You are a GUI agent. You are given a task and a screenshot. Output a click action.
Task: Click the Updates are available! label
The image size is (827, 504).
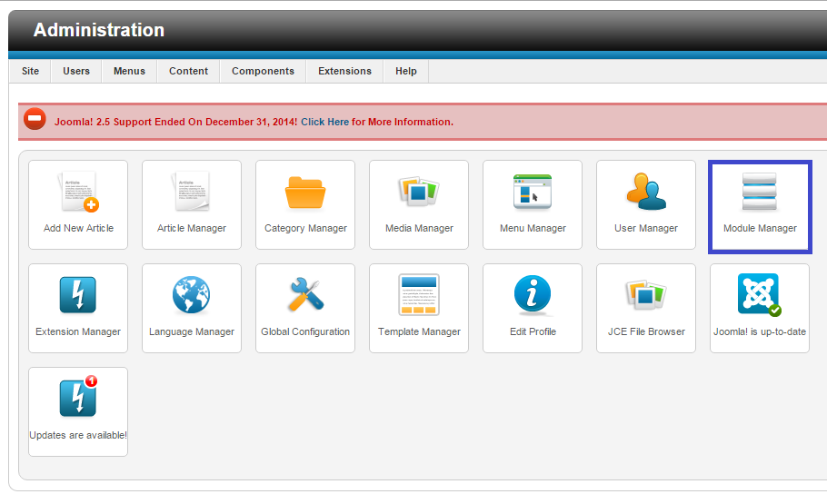point(78,435)
